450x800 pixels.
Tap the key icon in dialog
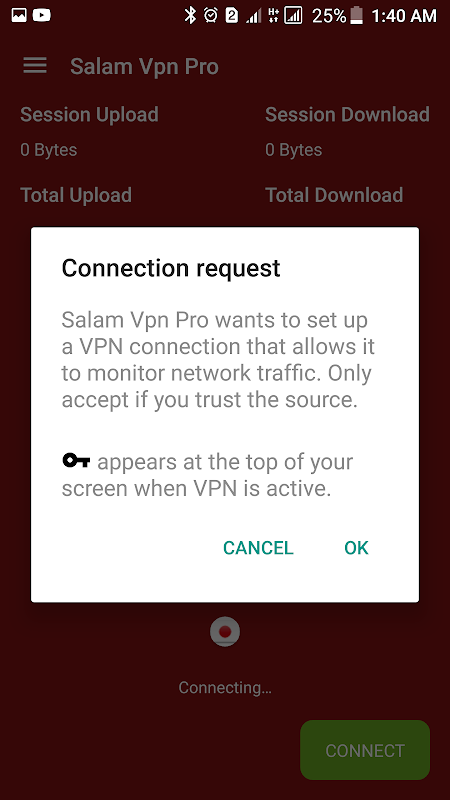coord(76,461)
